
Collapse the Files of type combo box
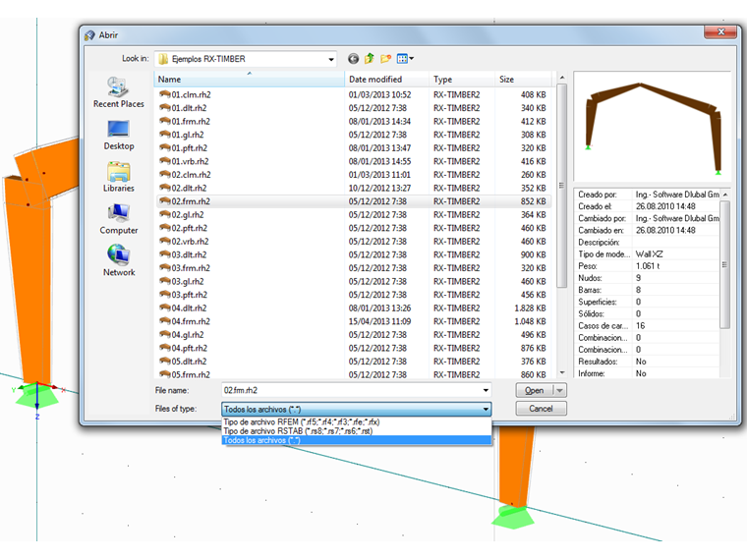click(486, 409)
